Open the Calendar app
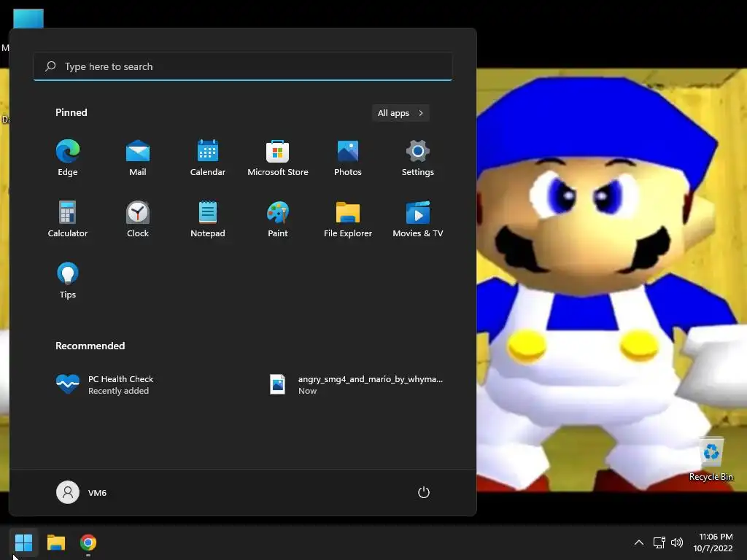 tap(208, 158)
